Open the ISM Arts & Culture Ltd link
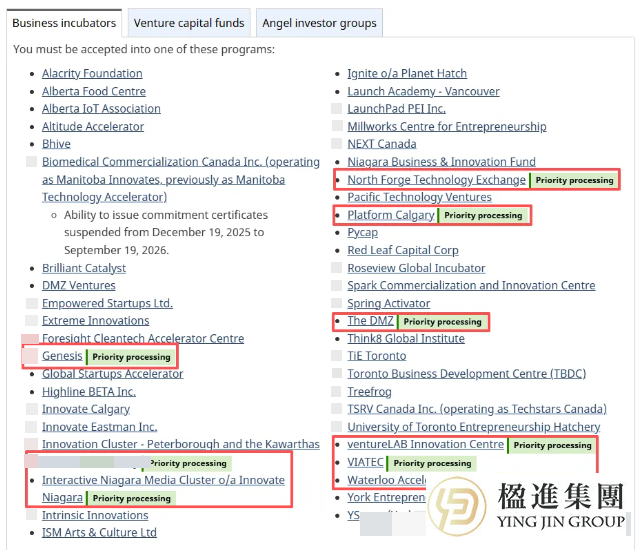This screenshot has height=550, width=636. [99, 533]
